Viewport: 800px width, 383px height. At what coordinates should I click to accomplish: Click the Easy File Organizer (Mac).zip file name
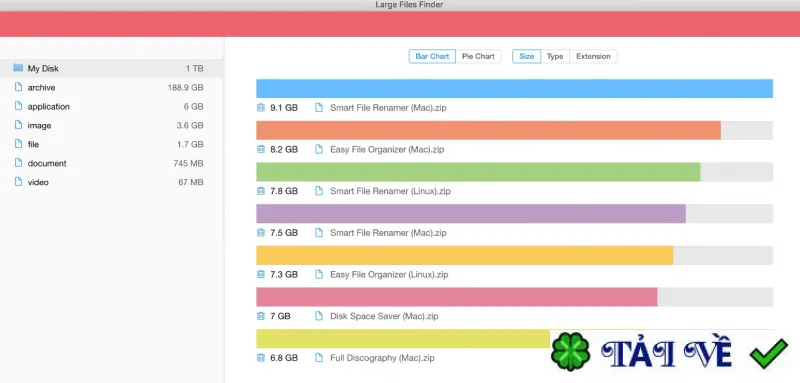[387, 150]
